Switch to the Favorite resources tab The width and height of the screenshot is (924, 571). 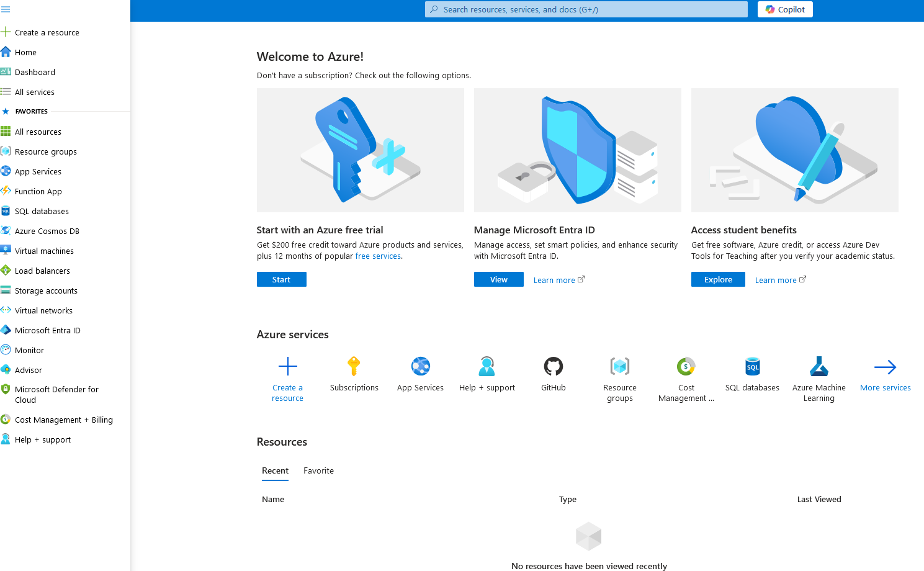pyautogui.click(x=318, y=471)
